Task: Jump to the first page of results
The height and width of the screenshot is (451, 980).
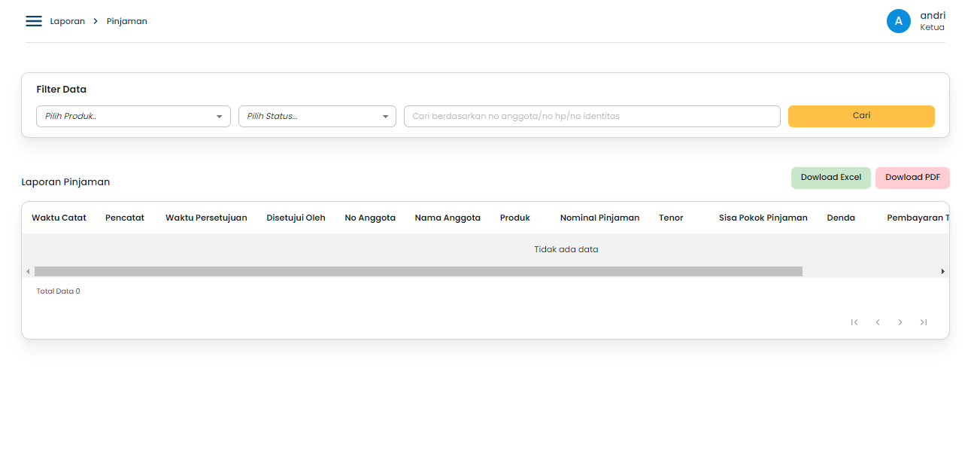Action: click(854, 321)
